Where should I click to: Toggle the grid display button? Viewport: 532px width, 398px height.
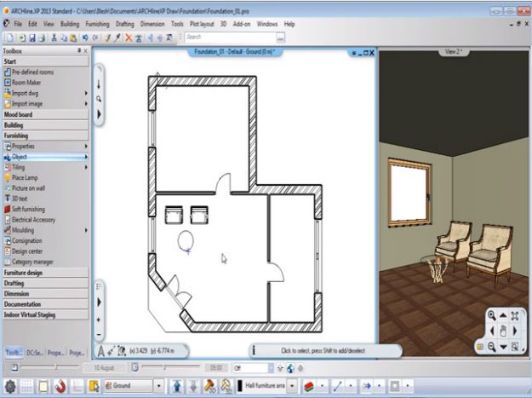pyautogui.click(x=27, y=387)
